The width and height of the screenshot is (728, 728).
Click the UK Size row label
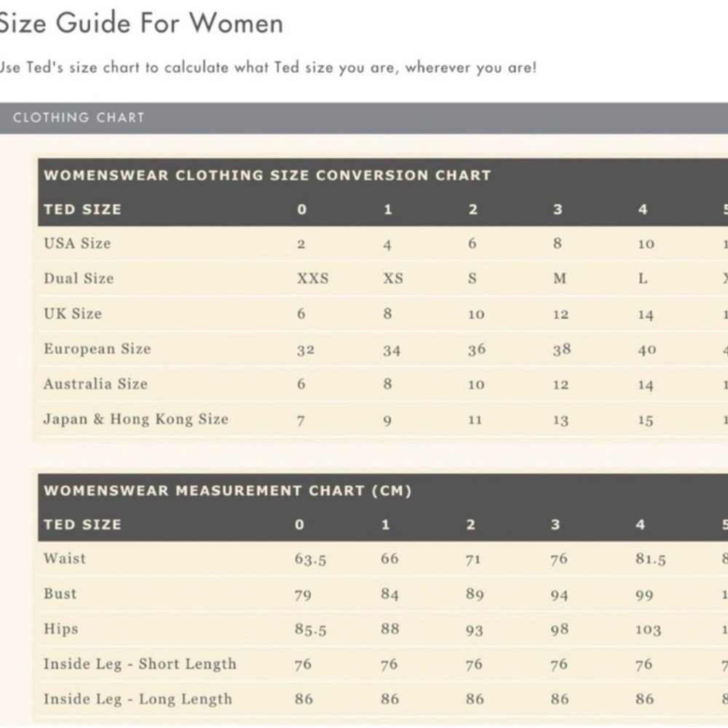(72, 314)
